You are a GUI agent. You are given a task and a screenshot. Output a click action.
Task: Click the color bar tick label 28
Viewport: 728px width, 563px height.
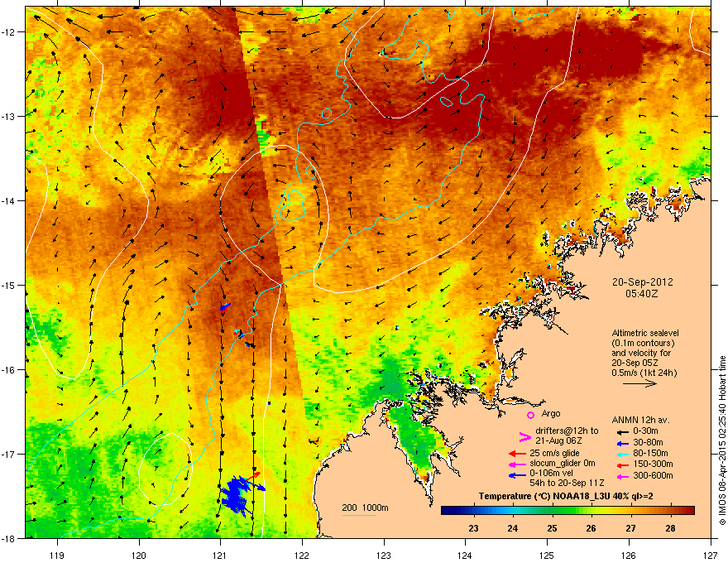[670, 528]
